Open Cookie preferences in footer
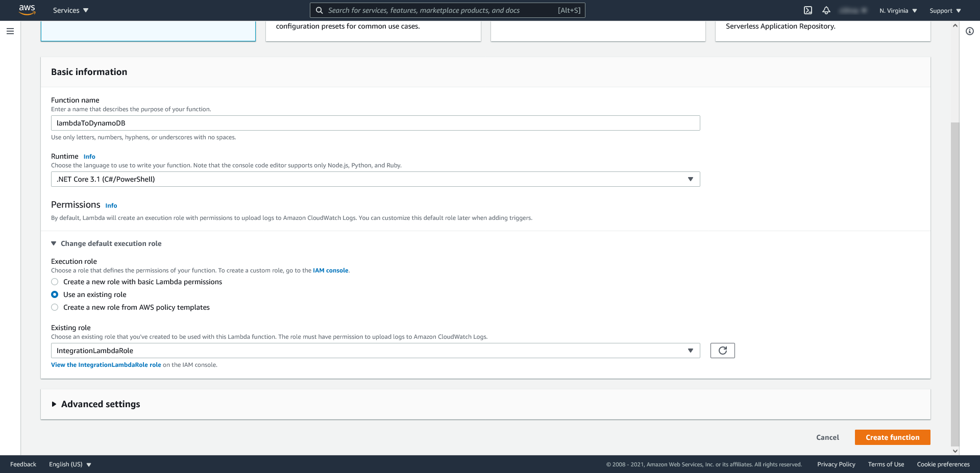 click(943, 464)
